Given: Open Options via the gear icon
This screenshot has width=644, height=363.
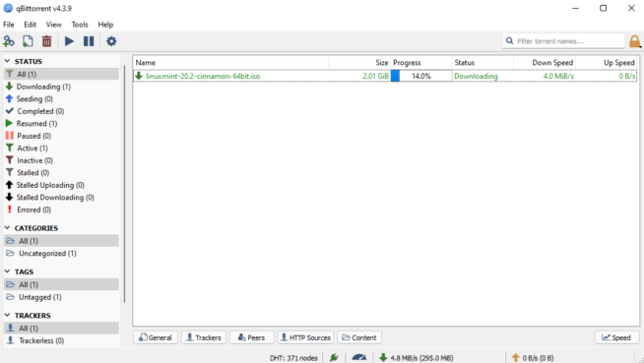Looking at the screenshot, I should (x=111, y=41).
